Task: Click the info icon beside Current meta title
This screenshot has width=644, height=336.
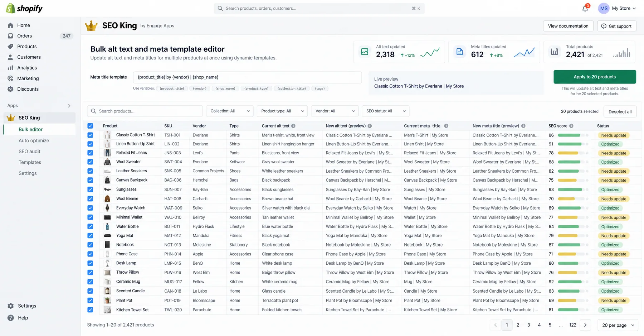Action: point(446,126)
